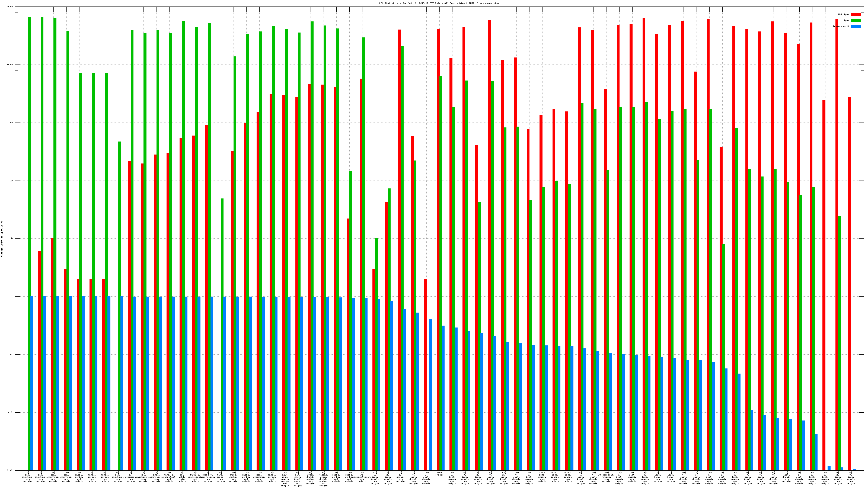Image resolution: width=868 pixels, height=488 pixels.
Task: Click the psbl.surriel.com x-axis label
Action: point(156,477)
